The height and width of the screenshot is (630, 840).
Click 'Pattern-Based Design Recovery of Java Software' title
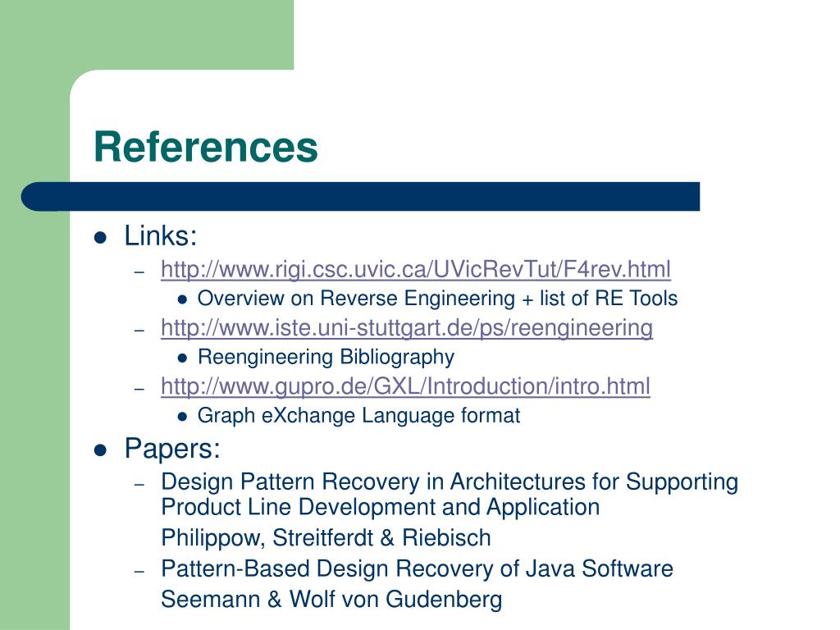[x=417, y=568]
